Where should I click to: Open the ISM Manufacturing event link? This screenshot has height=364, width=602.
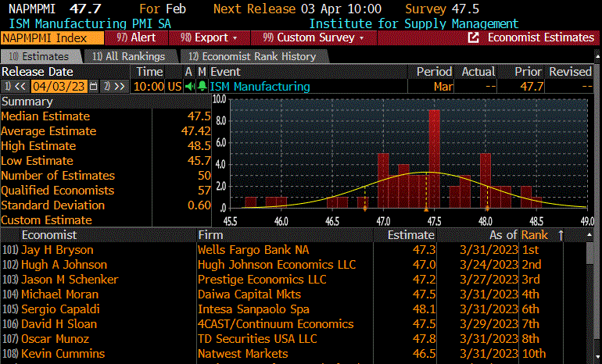(260, 86)
